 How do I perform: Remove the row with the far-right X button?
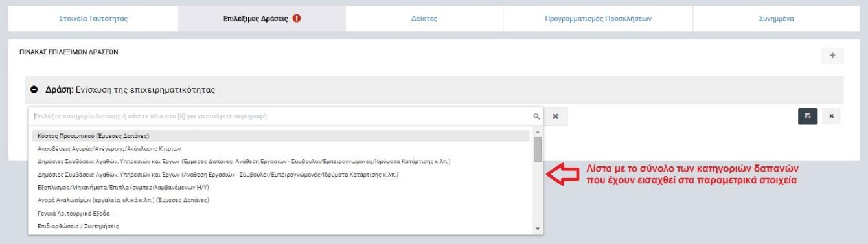click(831, 116)
